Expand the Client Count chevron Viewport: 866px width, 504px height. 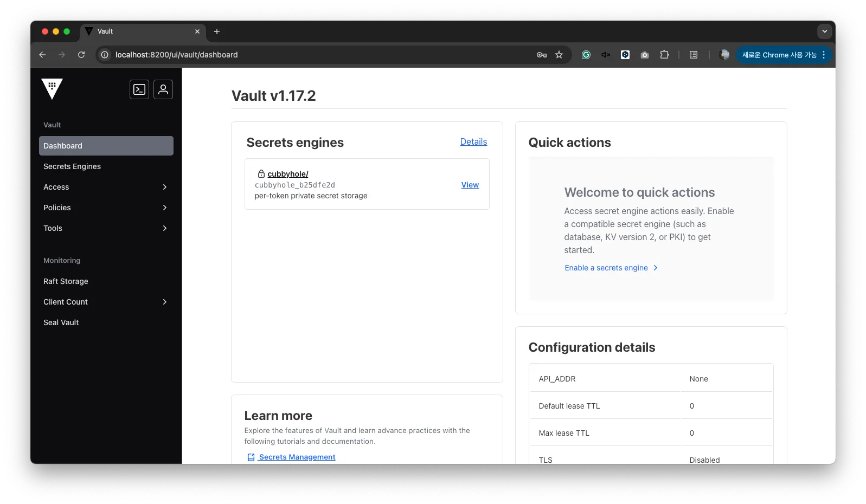click(165, 302)
